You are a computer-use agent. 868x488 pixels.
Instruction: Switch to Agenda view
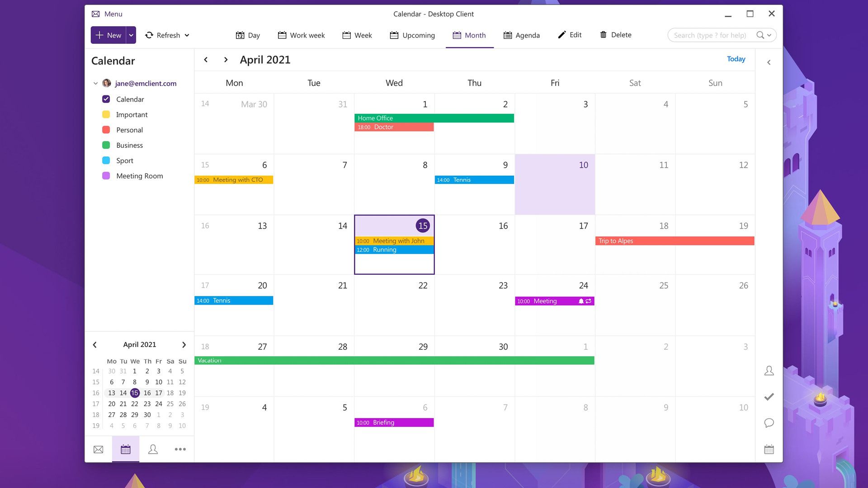point(521,35)
